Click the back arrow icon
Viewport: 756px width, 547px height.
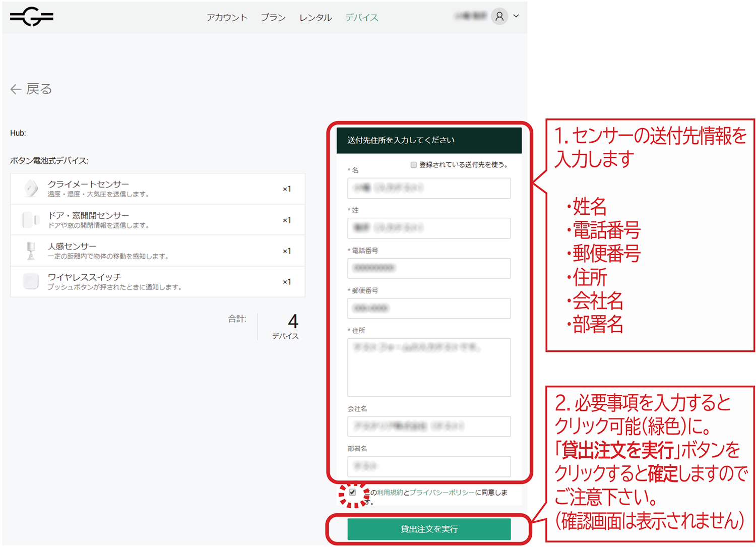point(16,90)
